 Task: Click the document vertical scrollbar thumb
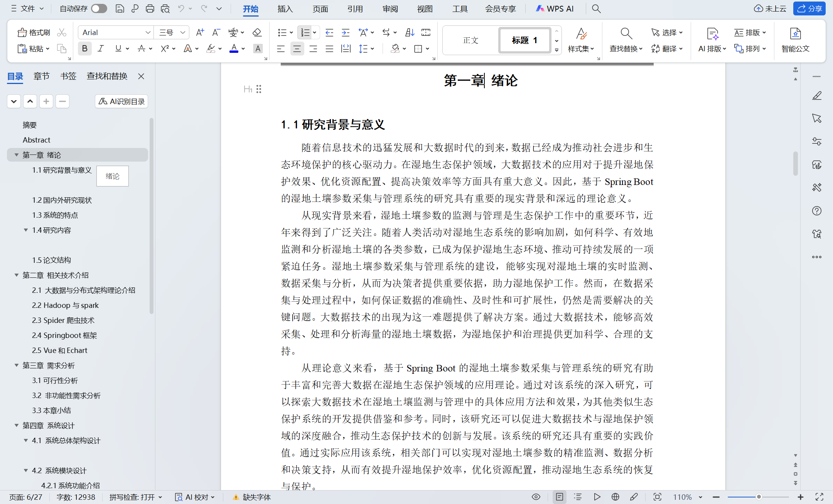796,164
